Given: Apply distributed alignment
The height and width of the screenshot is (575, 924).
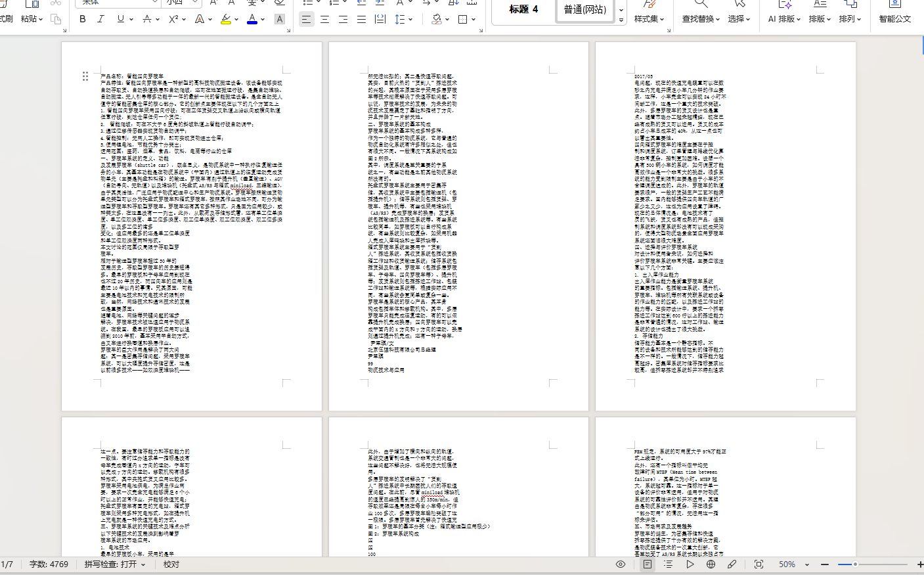Looking at the screenshot, I should tap(380, 19).
